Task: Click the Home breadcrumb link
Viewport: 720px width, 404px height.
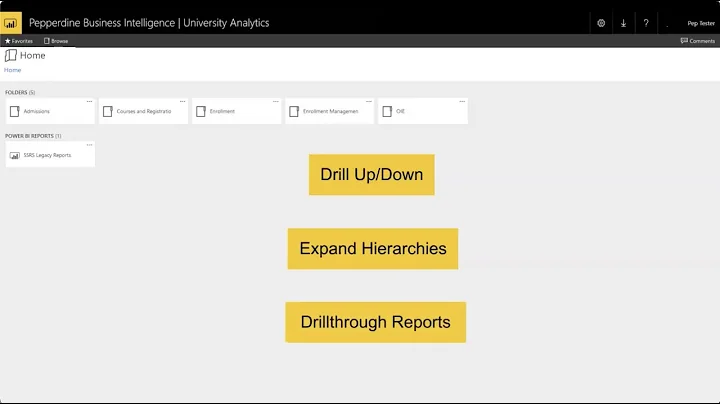Action: point(12,70)
